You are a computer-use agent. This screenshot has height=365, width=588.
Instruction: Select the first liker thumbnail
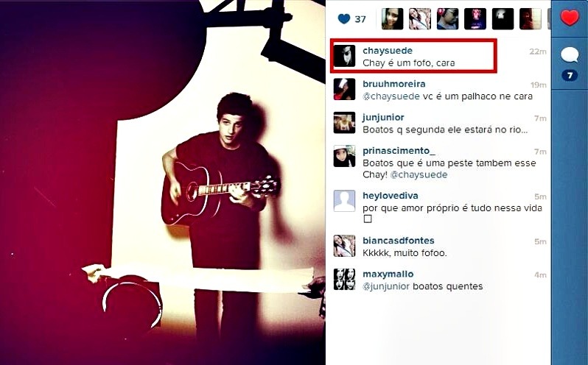tap(392, 18)
